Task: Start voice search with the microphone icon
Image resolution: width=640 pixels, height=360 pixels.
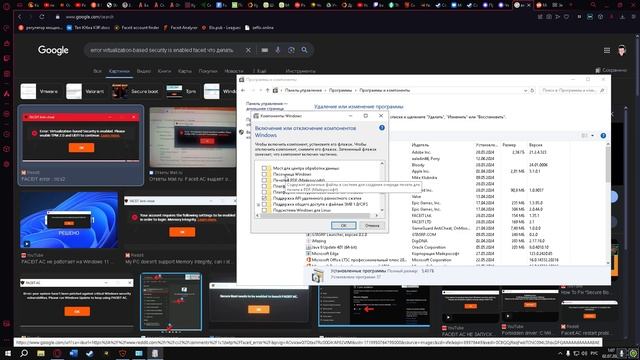Action: tap(278, 50)
